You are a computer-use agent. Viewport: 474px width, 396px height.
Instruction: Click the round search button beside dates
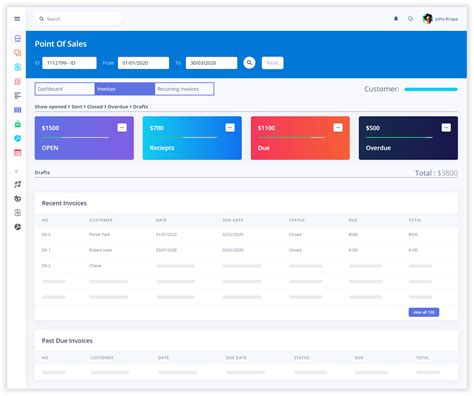249,63
